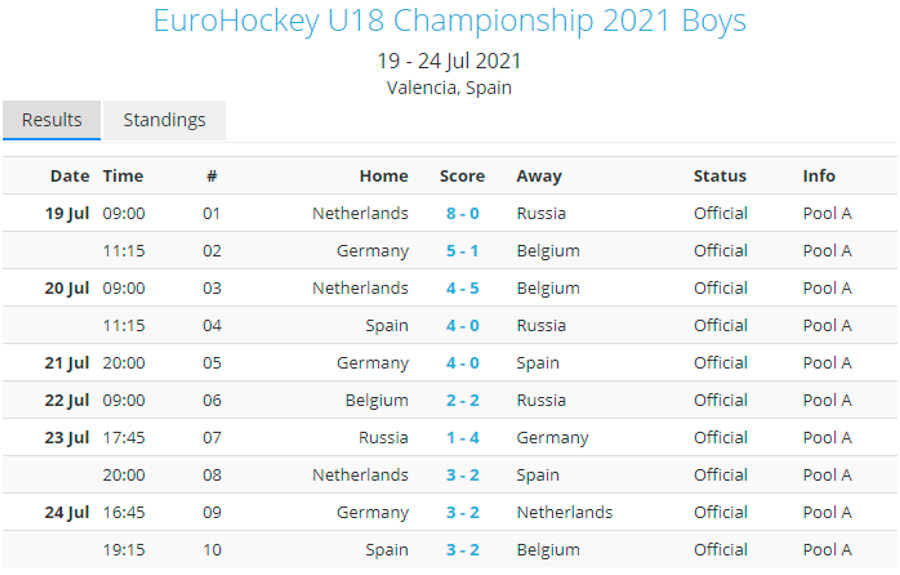Open match 04 Spain vs Russia score
The height and width of the screenshot is (575, 900).
[x=462, y=325]
